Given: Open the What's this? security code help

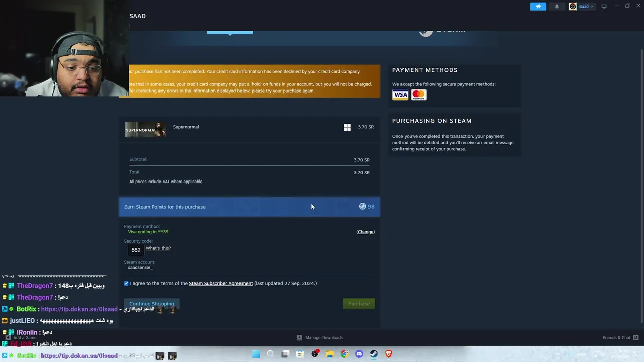Looking at the screenshot, I should coord(158,248).
